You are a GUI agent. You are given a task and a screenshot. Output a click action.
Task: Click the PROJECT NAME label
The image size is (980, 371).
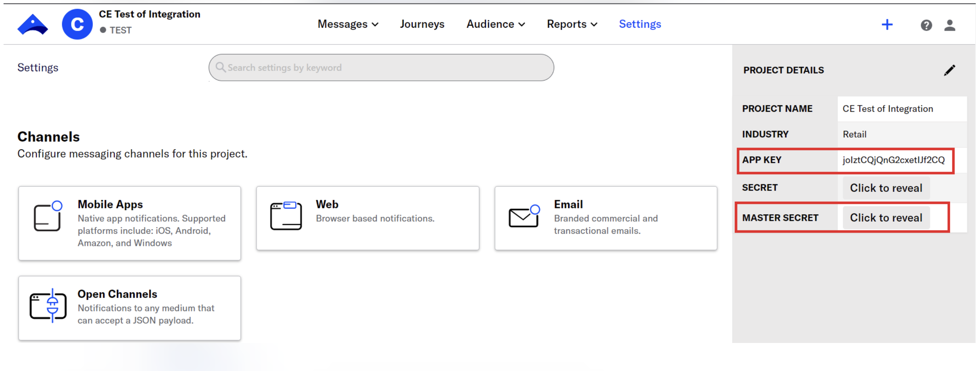tap(777, 109)
